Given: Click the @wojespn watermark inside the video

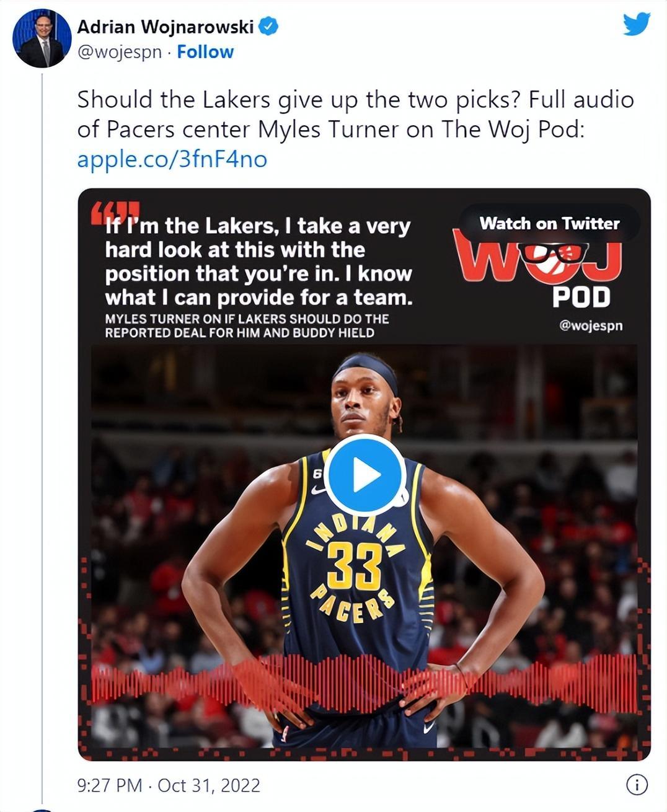Looking at the screenshot, I should [590, 325].
